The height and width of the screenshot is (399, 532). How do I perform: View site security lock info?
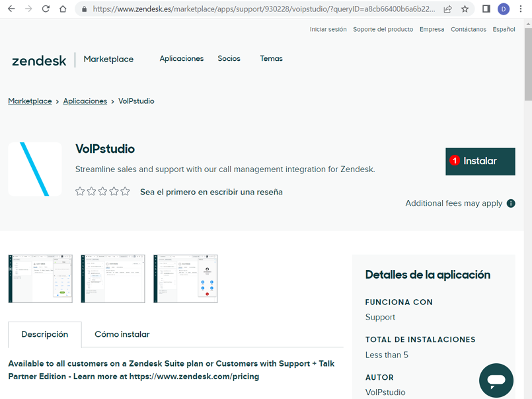coord(85,9)
